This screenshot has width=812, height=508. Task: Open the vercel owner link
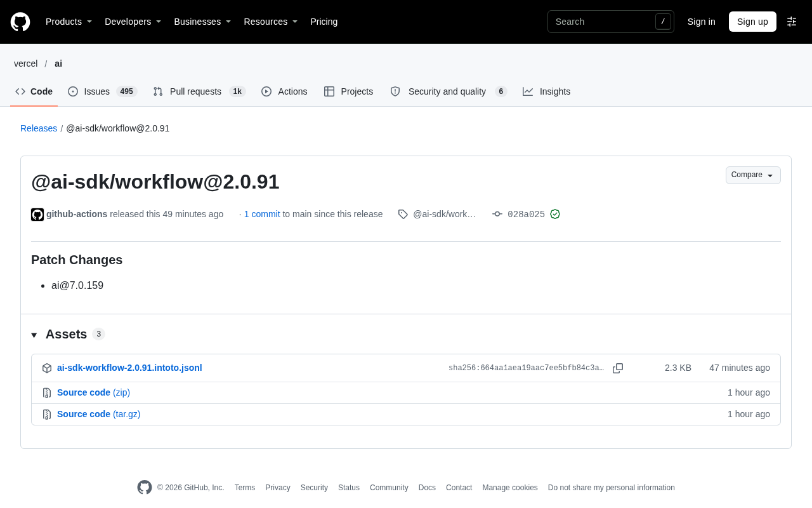coord(26,63)
